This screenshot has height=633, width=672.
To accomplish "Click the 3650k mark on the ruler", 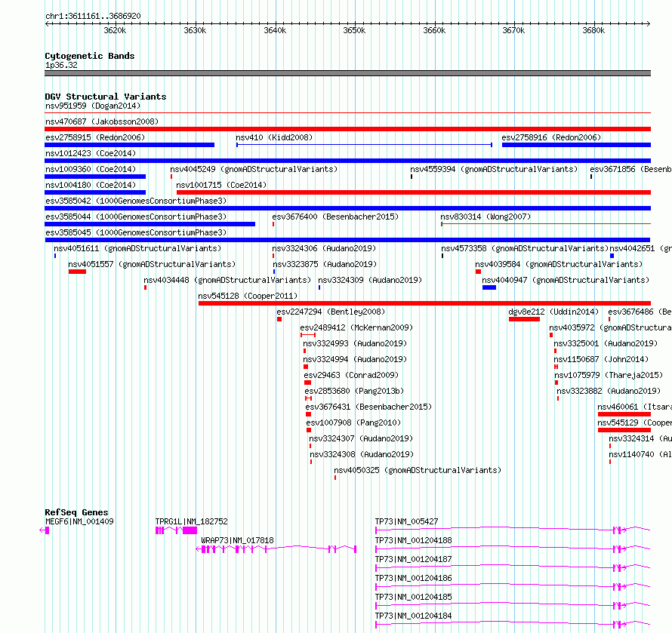I will pos(354,30).
